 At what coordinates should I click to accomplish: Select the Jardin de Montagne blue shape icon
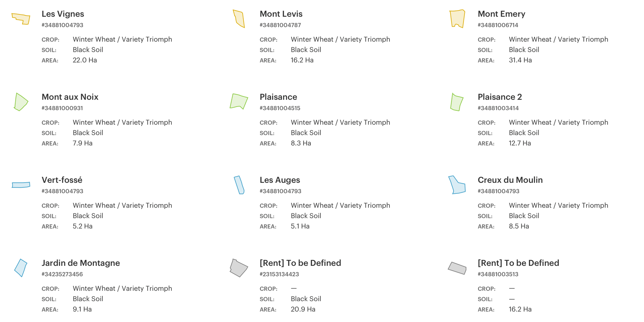pos(21,268)
